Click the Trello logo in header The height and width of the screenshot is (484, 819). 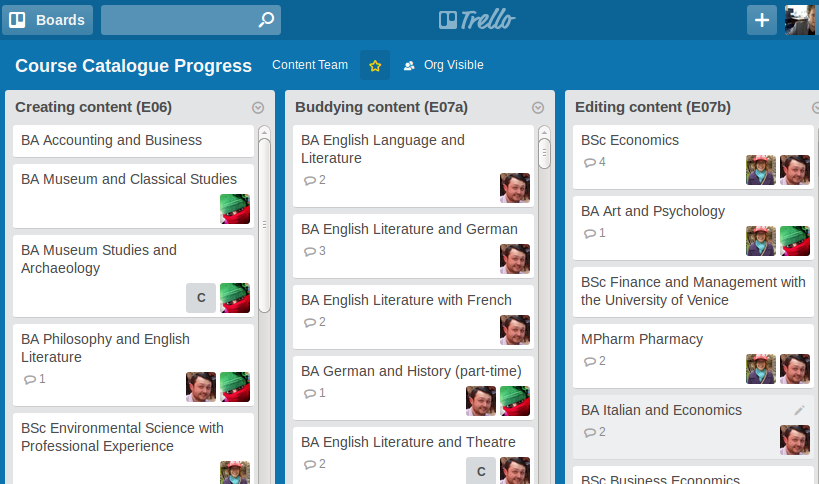pos(477,20)
